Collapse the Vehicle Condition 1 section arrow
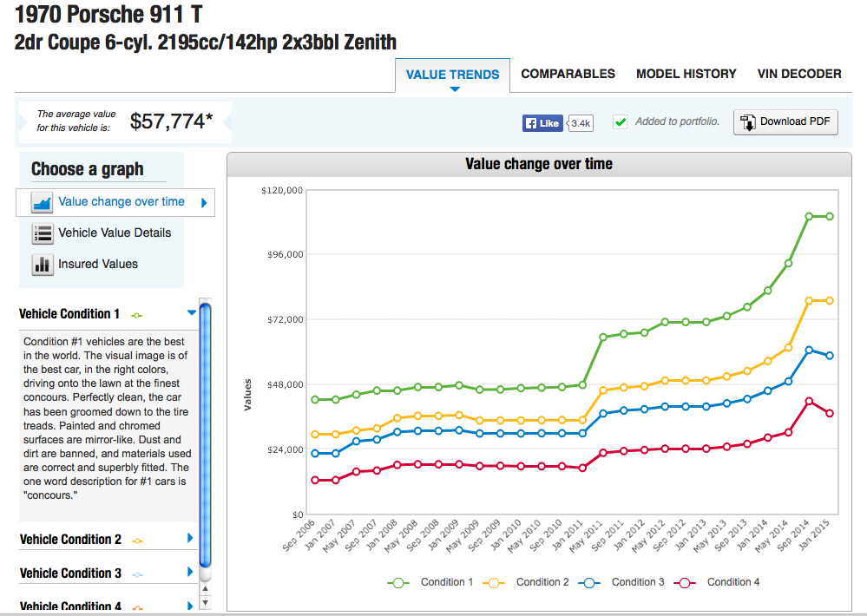The height and width of the screenshot is (616, 867). [x=192, y=313]
